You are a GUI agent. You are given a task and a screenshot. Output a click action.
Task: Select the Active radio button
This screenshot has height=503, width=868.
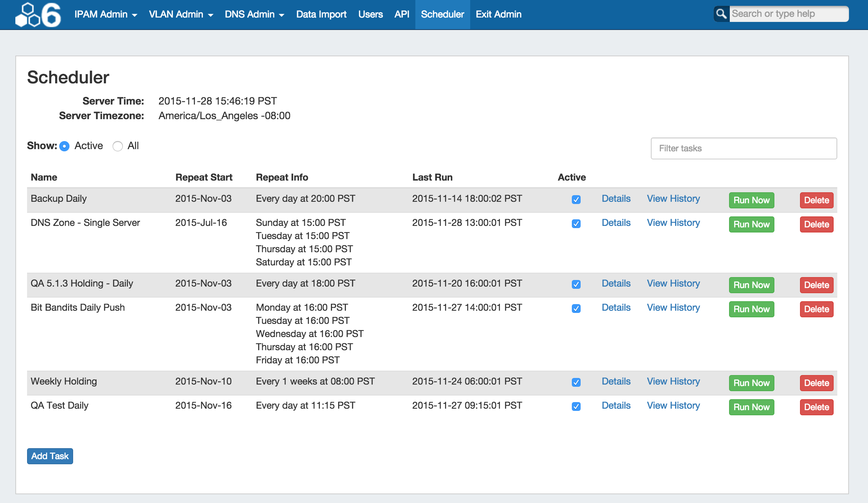point(64,146)
